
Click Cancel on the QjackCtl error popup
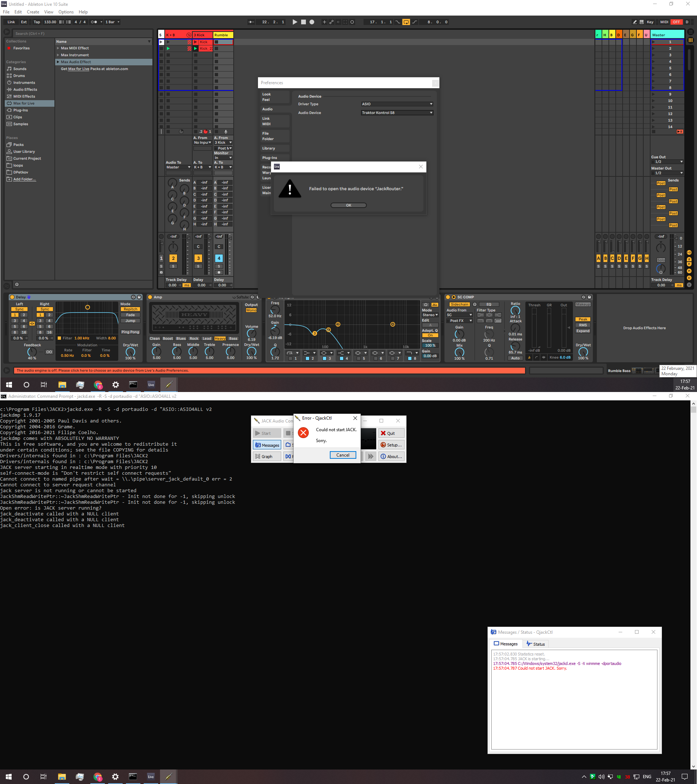343,455
